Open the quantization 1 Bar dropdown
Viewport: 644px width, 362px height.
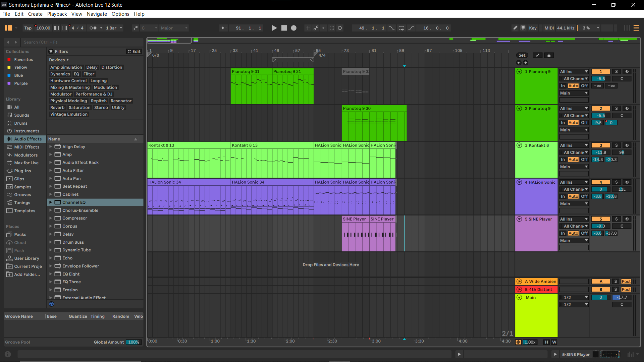pyautogui.click(x=114, y=28)
